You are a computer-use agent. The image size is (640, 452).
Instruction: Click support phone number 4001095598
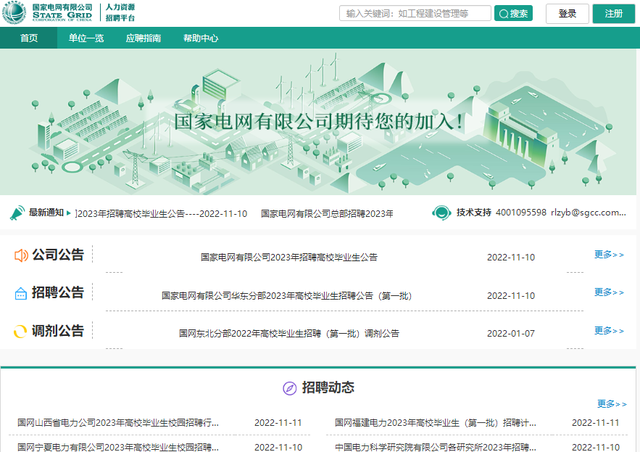point(521,212)
